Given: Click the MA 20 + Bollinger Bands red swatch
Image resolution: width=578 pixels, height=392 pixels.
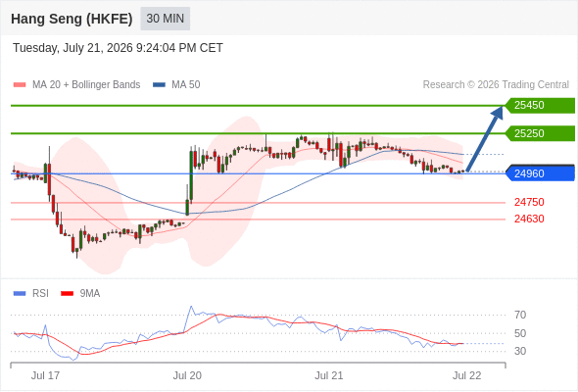Looking at the screenshot, I should [x=20, y=85].
